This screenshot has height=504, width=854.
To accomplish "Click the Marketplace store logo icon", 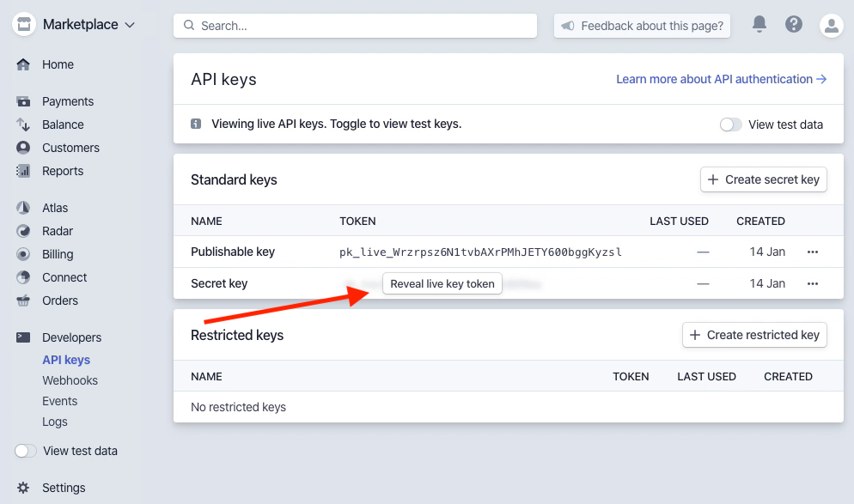I will point(24,25).
